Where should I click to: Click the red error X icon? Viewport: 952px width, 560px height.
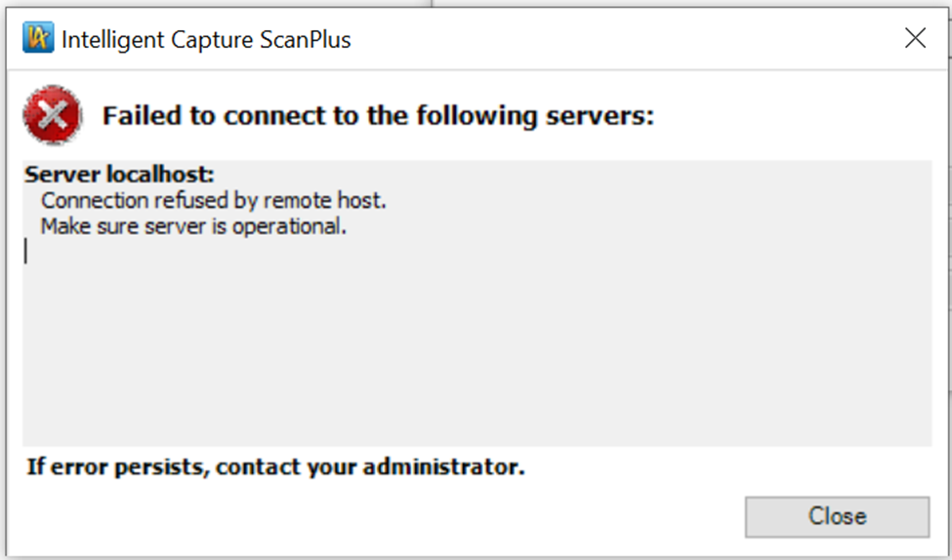(53, 115)
